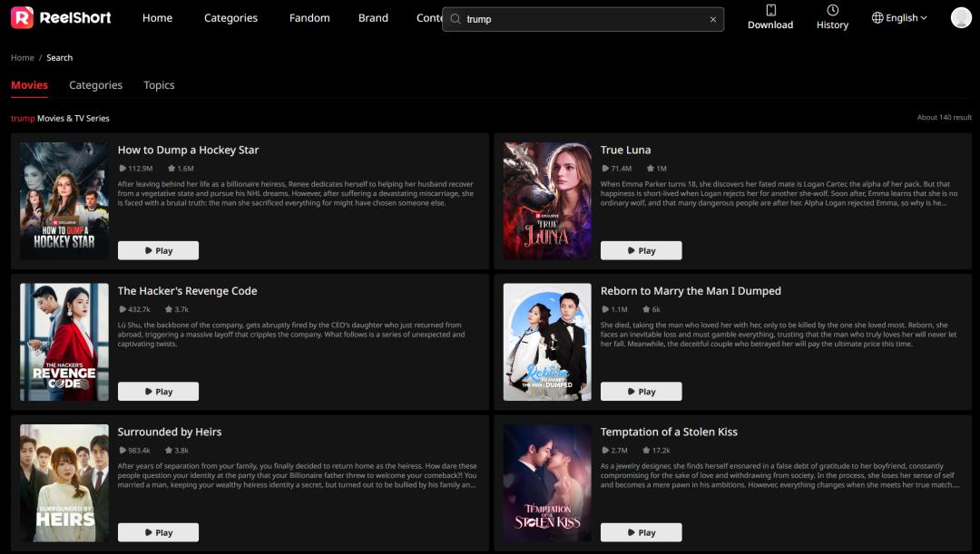Click the How to Dump a Hockey Star title
Viewport: 980px width, 554px height.
(188, 150)
